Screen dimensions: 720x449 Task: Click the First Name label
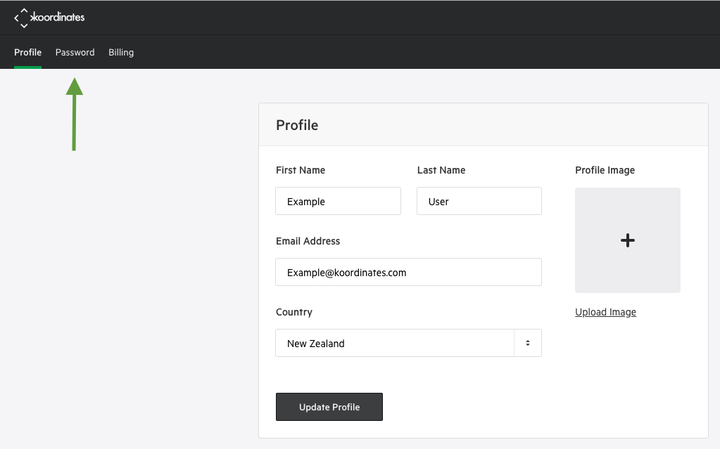(300, 170)
